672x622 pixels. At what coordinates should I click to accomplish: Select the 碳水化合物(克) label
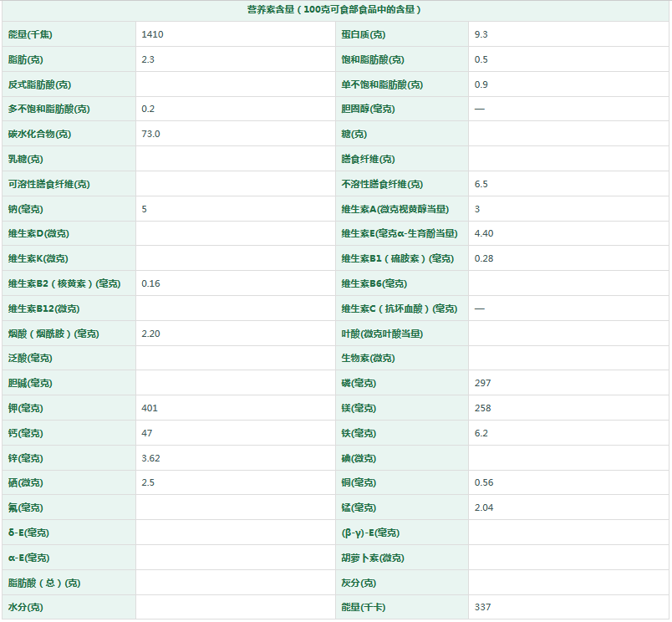coord(39,134)
